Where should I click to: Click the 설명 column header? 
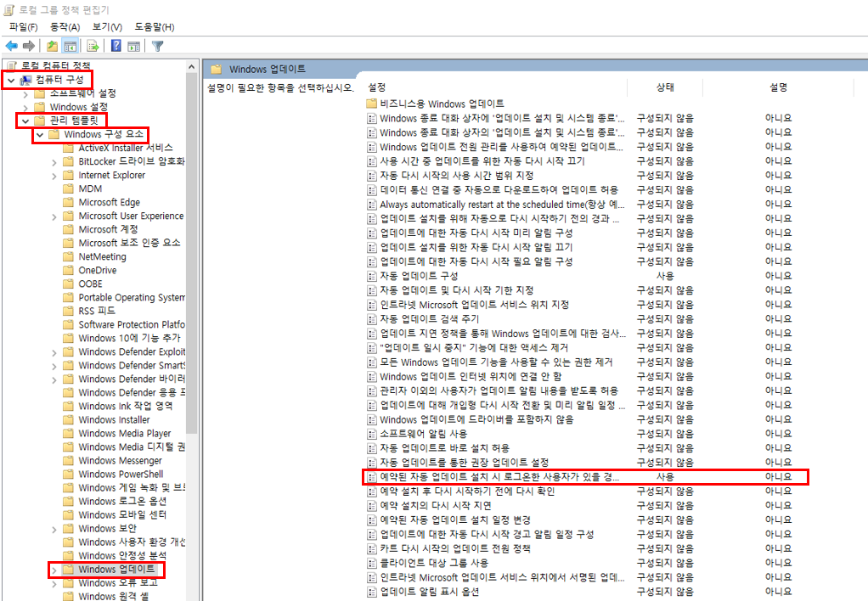pyautogui.click(x=778, y=87)
